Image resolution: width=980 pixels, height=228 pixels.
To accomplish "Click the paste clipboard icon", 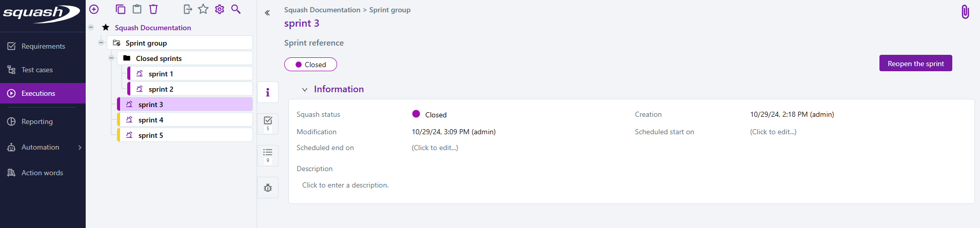I will click(x=137, y=9).
